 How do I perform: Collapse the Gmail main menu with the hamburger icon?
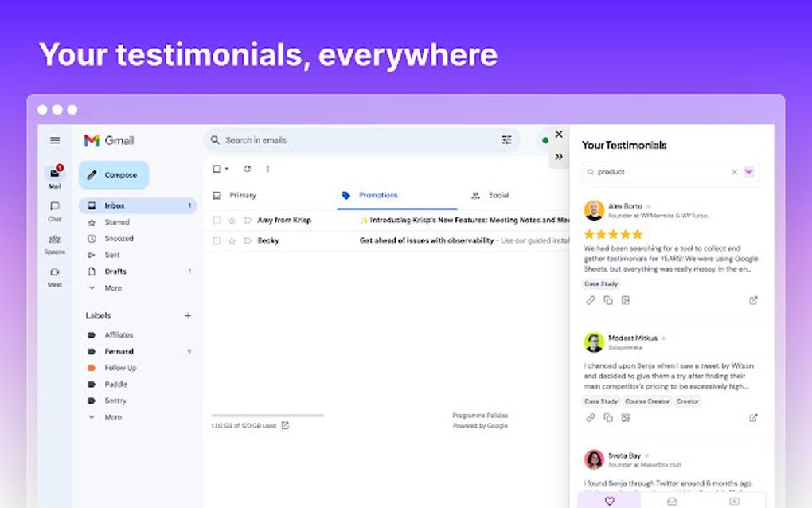point(54,140)
